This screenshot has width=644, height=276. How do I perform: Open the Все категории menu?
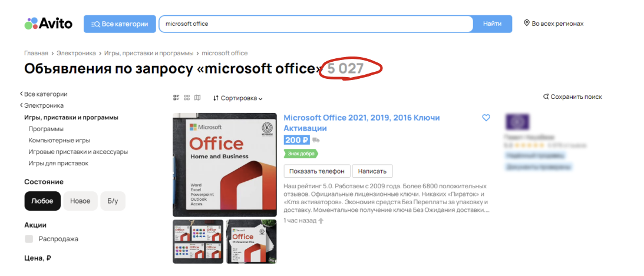120,24
